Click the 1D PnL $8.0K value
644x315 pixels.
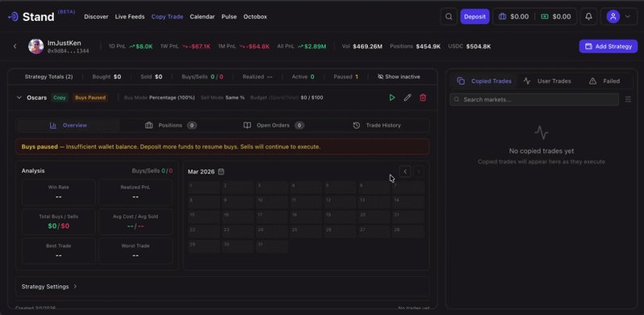click(x=144, y=47)
